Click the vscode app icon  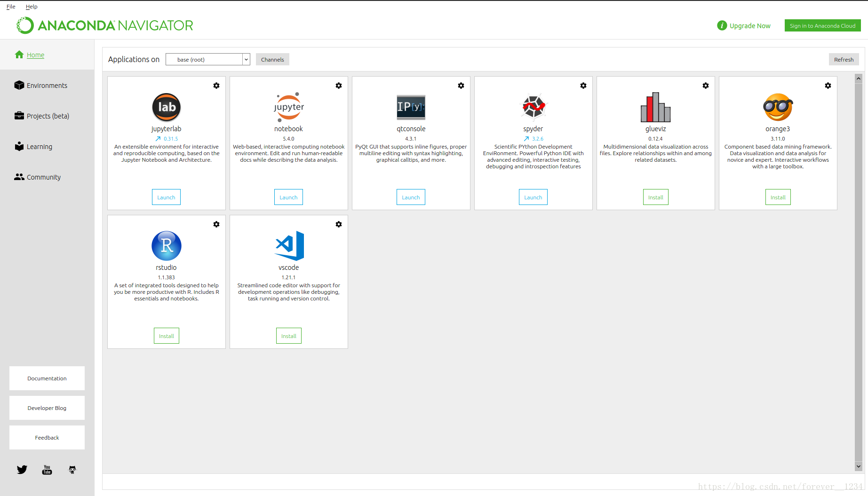point(289,246)
